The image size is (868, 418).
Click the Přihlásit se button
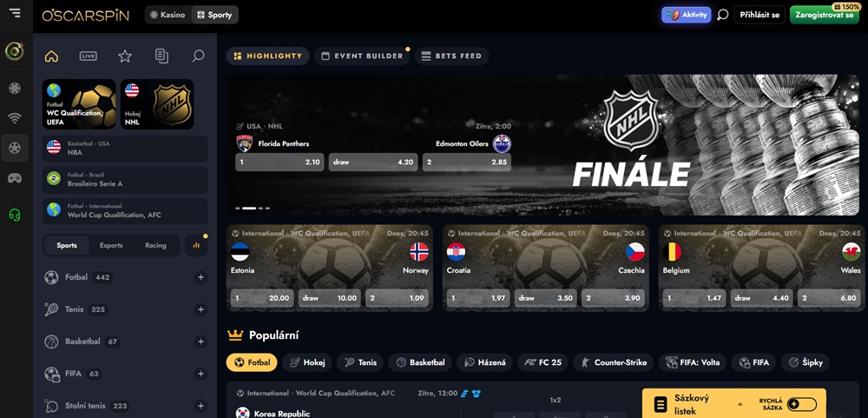coord(759,15)
